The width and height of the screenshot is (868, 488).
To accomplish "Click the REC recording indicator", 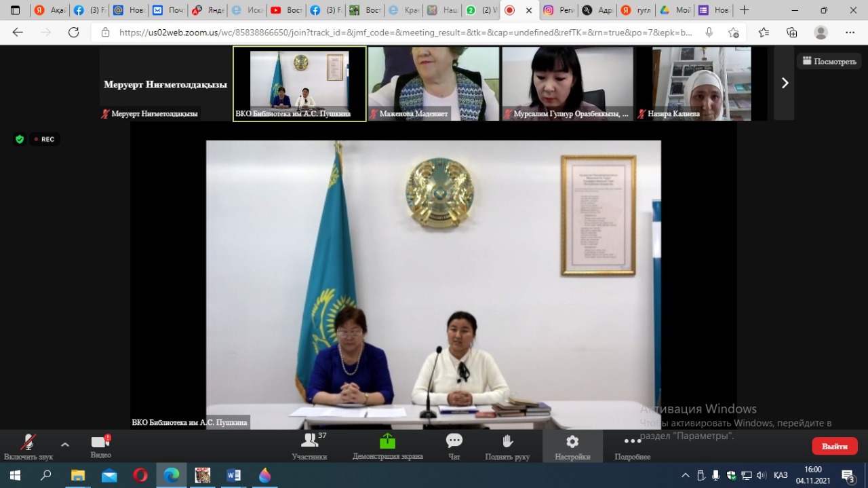I will pyautogui.click(x=45, y=139).
